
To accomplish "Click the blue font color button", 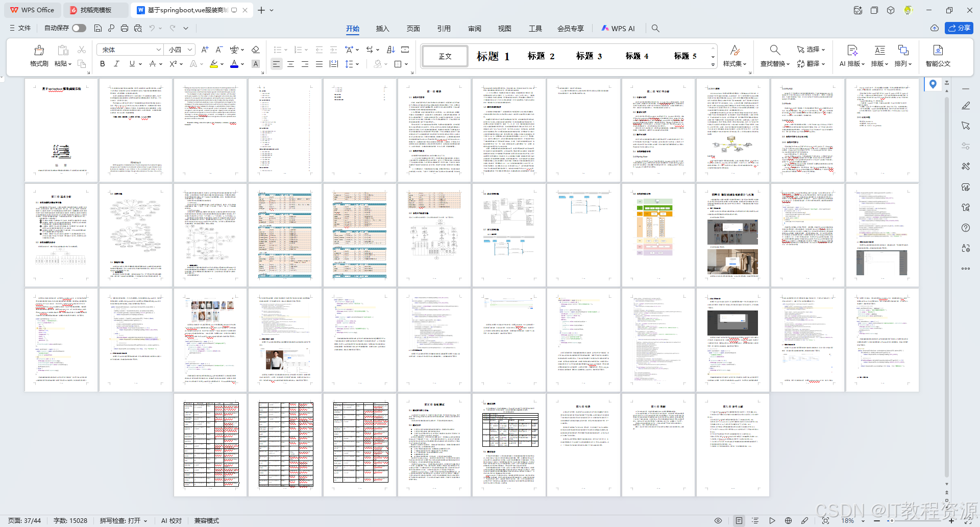I will pyautogui.click(x=234, y=64).
